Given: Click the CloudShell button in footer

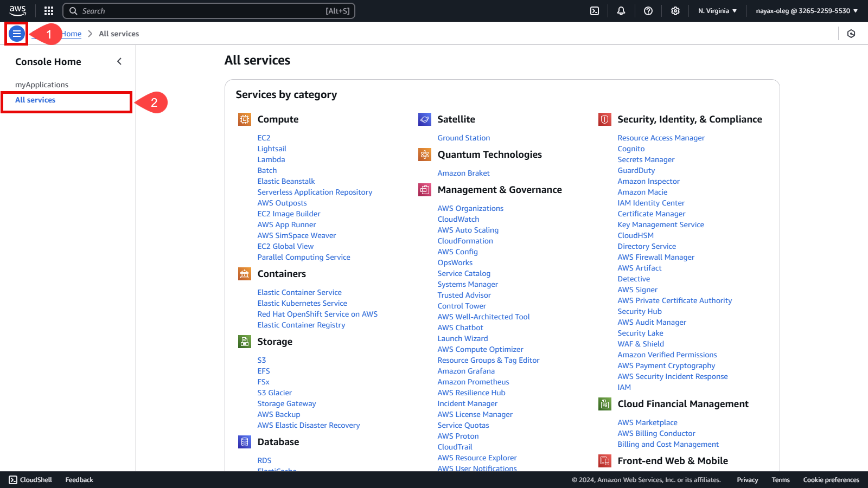Looking at the screenshot, I should [30, 480].
